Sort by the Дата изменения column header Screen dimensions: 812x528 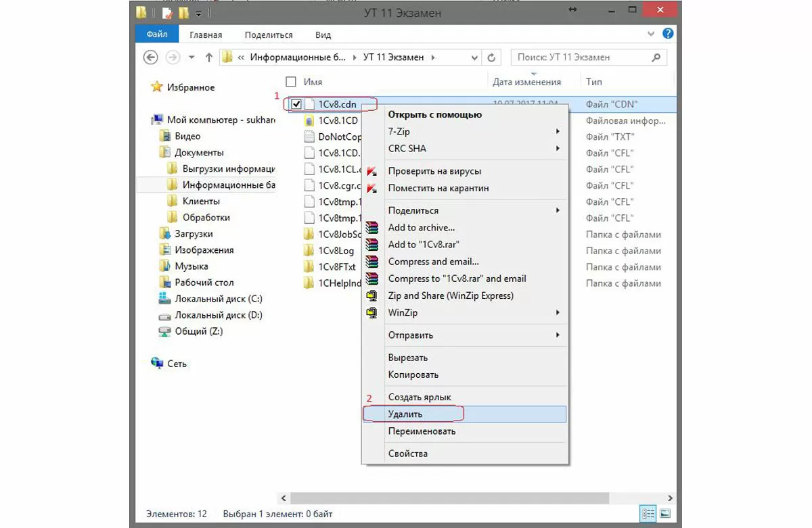[526, 82]
